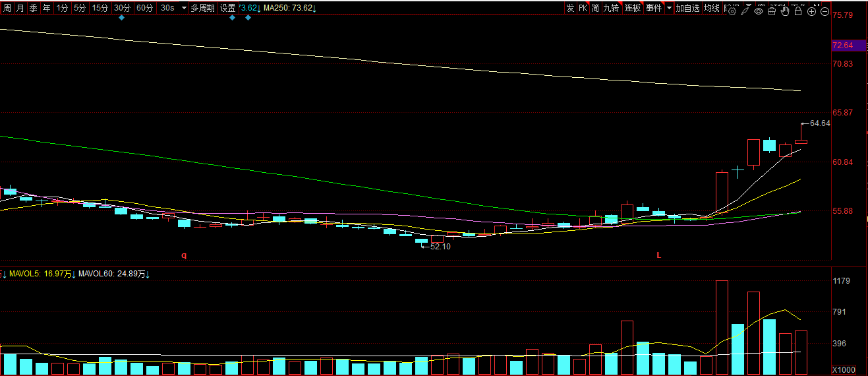Switch to monthly 月 period
This screenshot has width=868, height=376.
(20, 8)
